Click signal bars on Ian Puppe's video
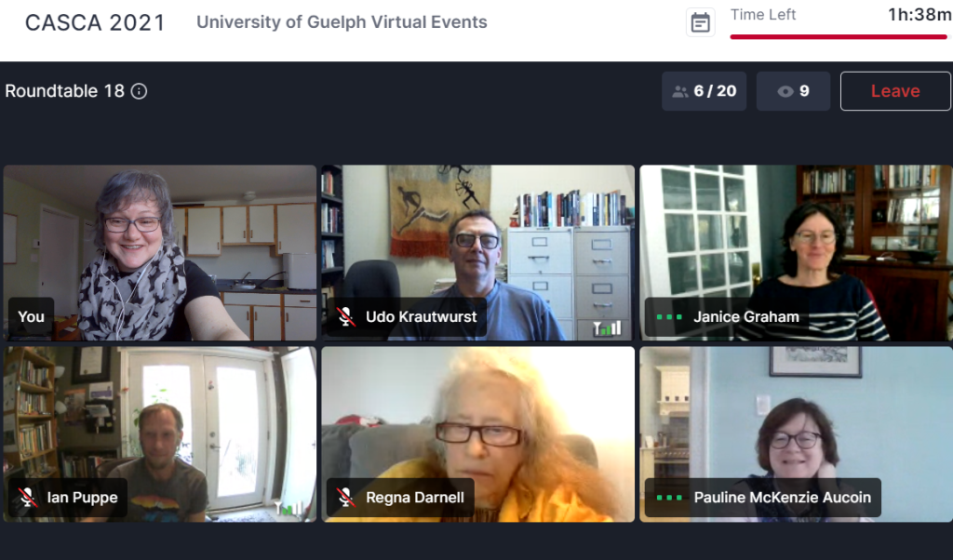 point(289,509)
